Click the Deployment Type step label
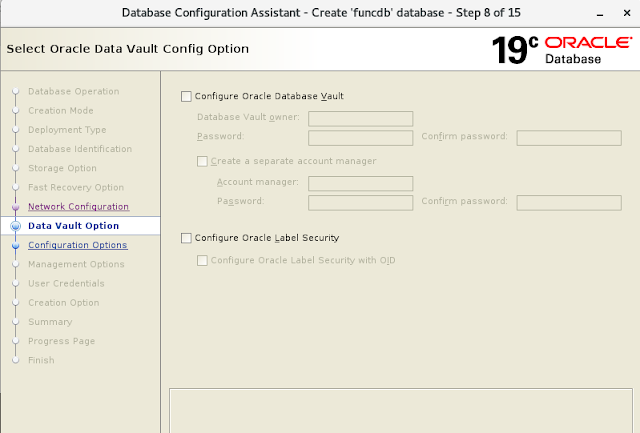Viewport: 640px width, 433px height. pos(67,130)
